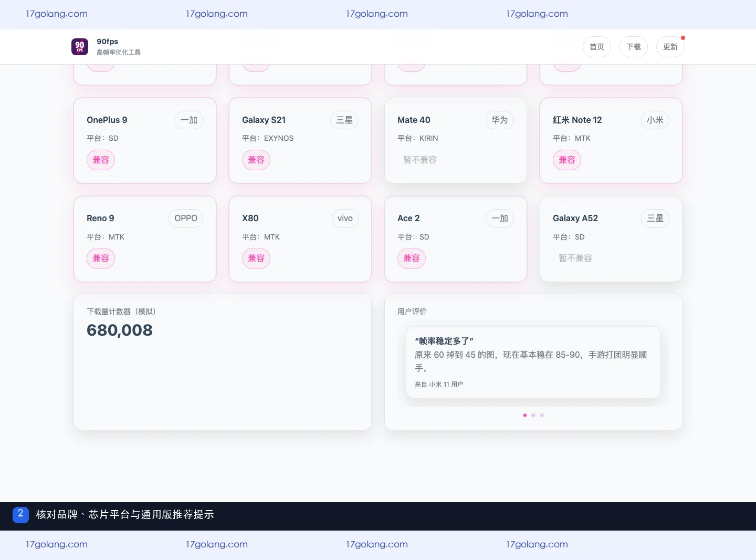Image resolution: width=756 pixels, height=560 pixels.
Task: Click the 三星 brand tag on Galaxy S21
Action: tap(344, 120)
